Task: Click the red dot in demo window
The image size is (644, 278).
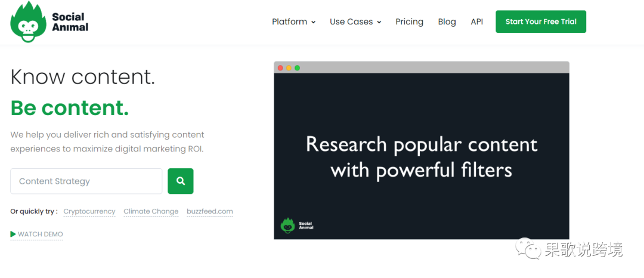Action: (x=280, y=68)
